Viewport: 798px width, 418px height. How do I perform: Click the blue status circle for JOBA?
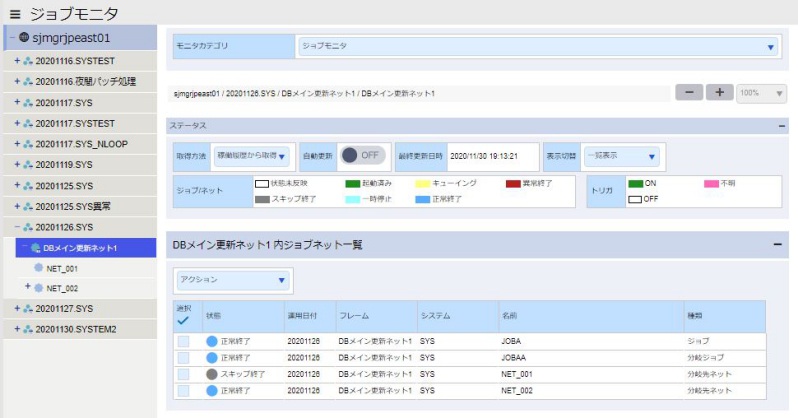pyautogui.click(x=212, y=341)
